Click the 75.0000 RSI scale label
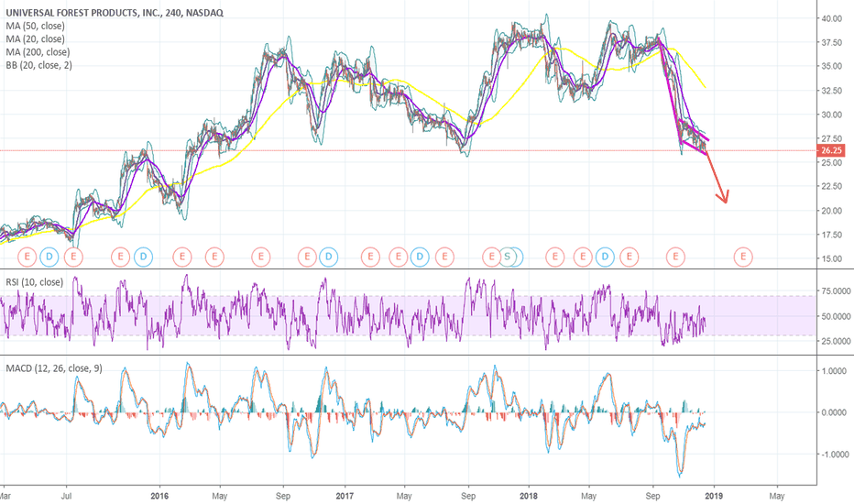 click(x=835, y=291)
